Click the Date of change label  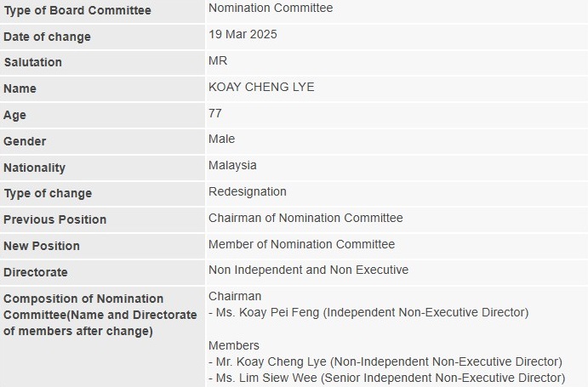tap(48, 37)
